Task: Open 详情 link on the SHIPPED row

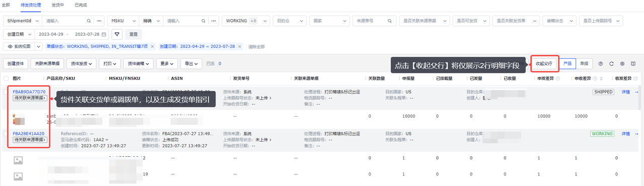Action: coord(625,92)
